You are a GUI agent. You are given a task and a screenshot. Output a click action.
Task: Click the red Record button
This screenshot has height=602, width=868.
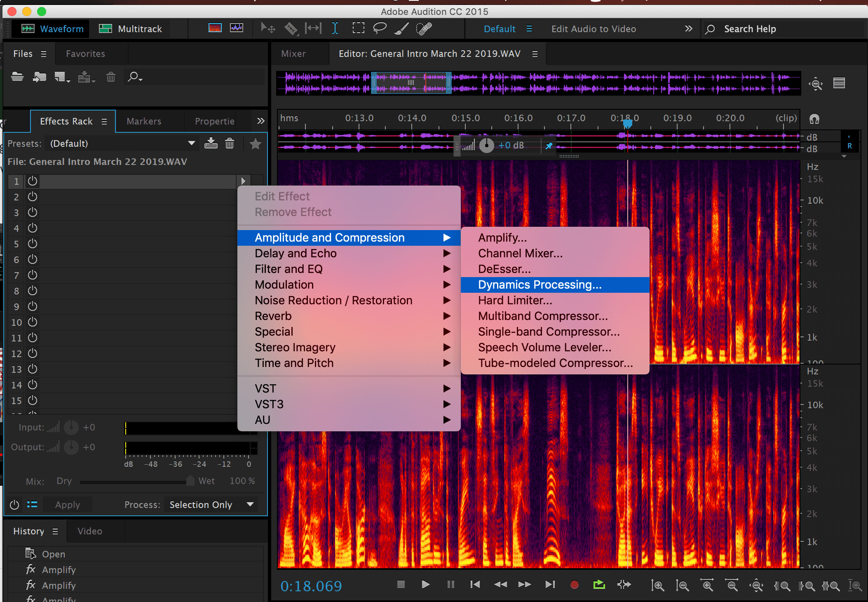pyautogui.click(x=574, y=585)
